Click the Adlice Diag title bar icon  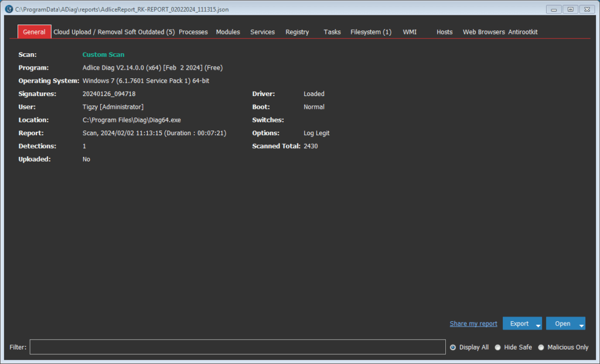[9, 9]
